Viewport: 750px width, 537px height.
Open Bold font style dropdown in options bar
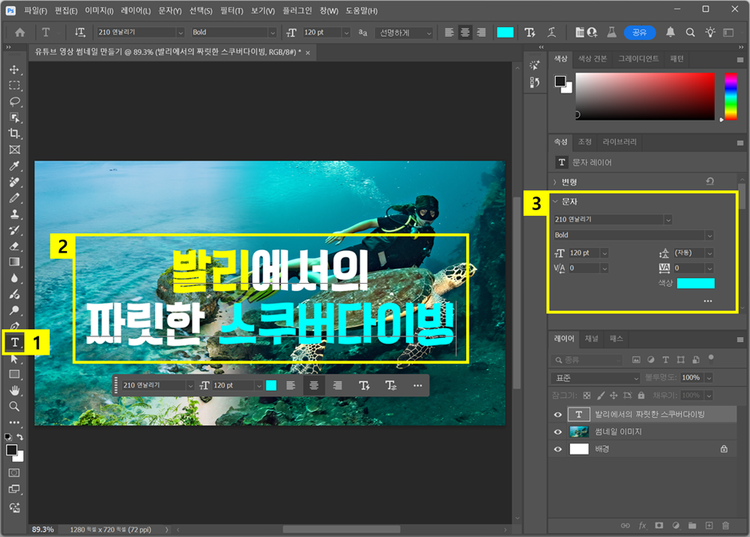tap(272, 33)
